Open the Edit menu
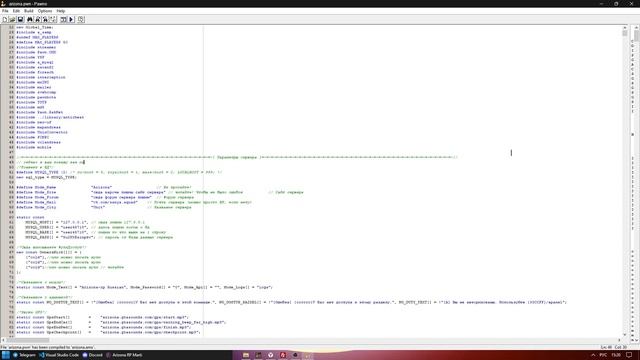Image resolution: width=640 pixels, height=360 pixels. pos(16,11)
